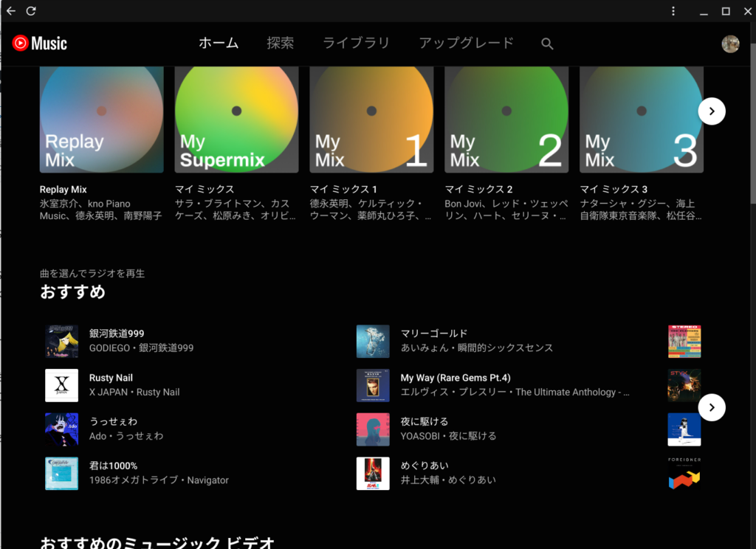Show more おすすめ songs with next arrow
This screenshot has width=756, height=549.
pyautogui.click(x=712, y=408)
